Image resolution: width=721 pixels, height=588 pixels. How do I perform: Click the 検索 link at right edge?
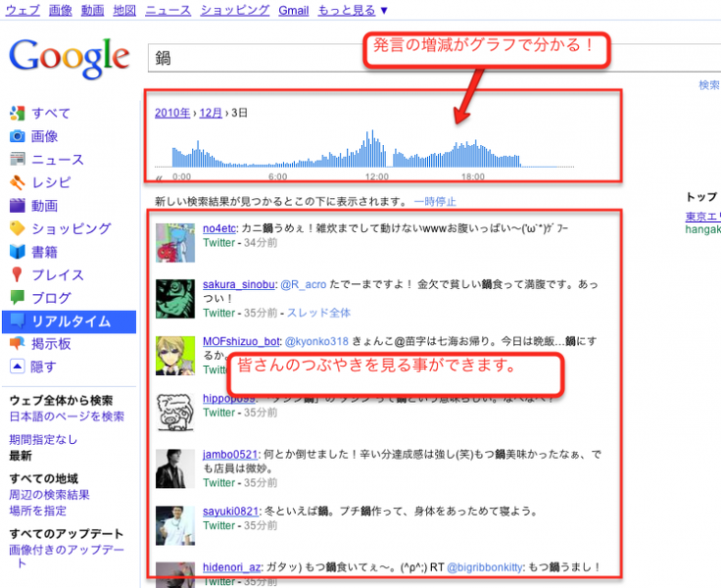click(709, 85)
